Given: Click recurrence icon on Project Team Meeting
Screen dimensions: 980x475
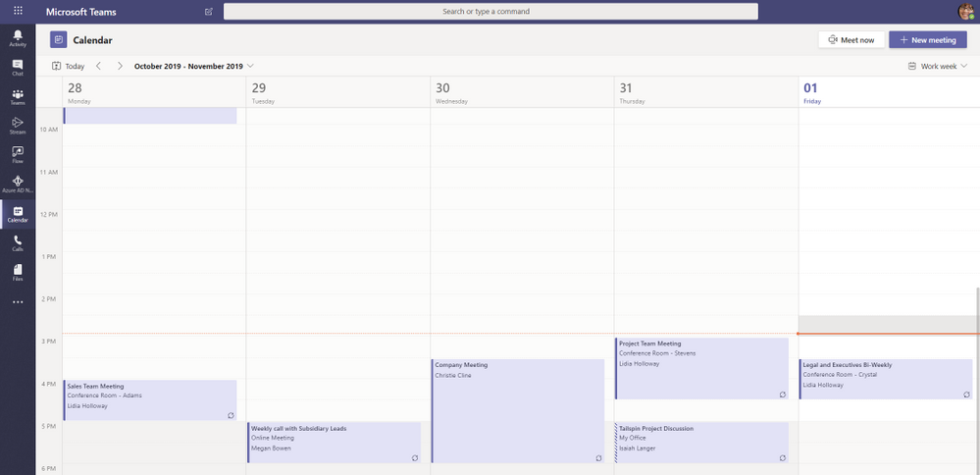Looking at the screenshot, I should click(783, 395).
